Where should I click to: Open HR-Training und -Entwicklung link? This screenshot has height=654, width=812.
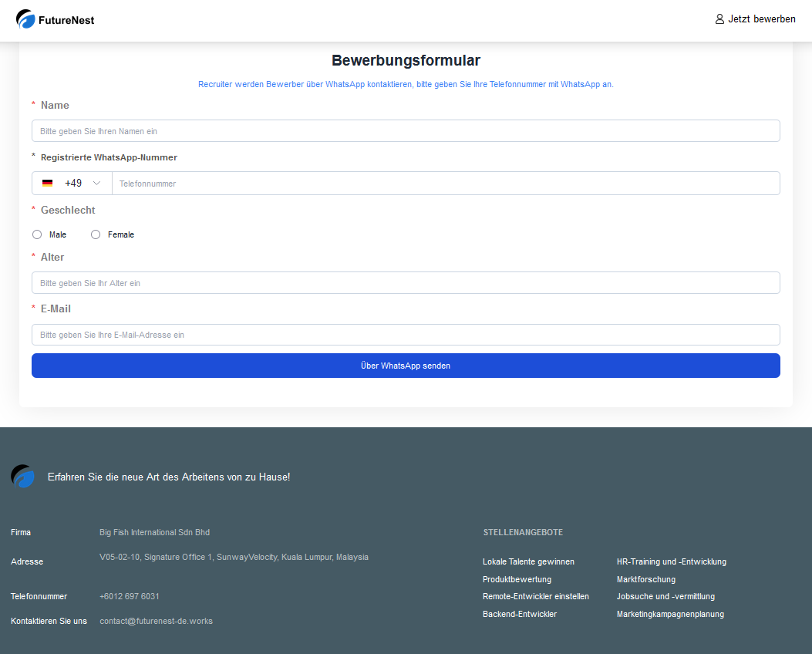click(x=671, y=561)
